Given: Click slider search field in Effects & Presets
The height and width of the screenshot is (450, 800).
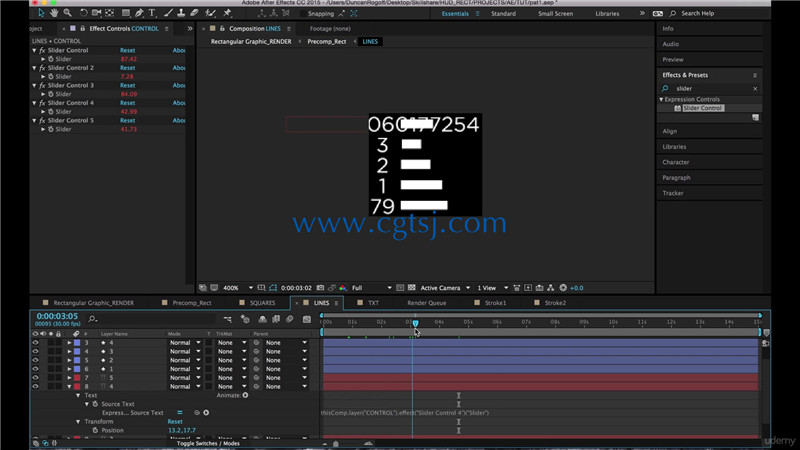Looking at the screenshot, I should coord(713,88).
